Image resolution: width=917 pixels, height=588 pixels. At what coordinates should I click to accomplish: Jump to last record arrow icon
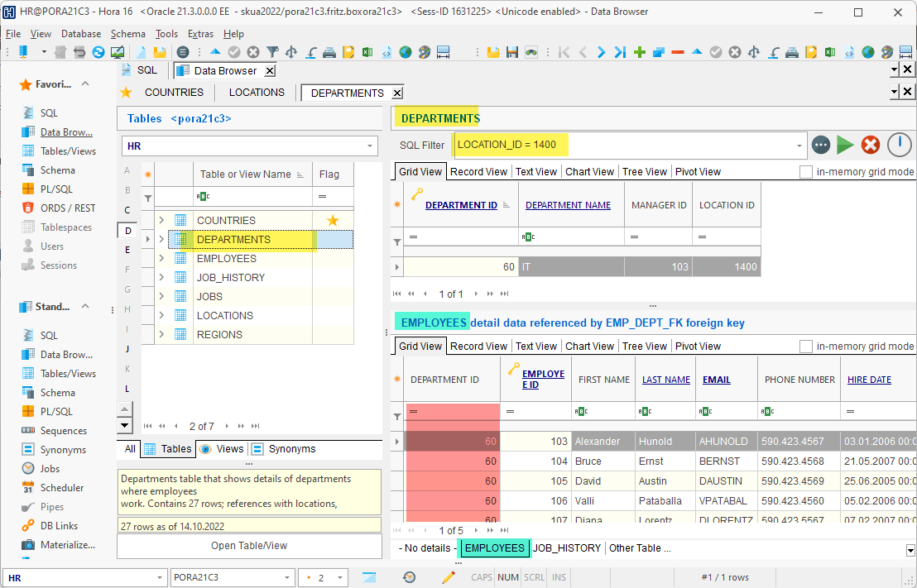coord(621,52)
